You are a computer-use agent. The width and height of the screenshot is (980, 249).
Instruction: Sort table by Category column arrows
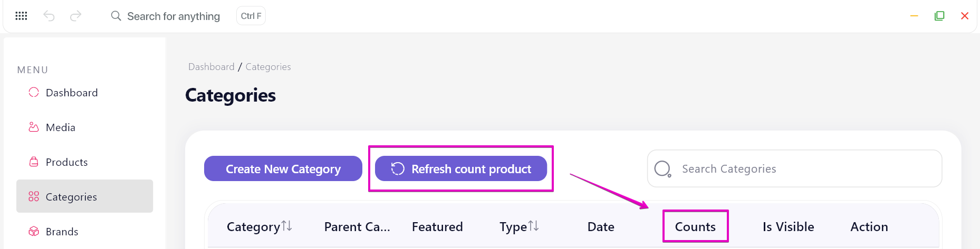coord(287,226)
